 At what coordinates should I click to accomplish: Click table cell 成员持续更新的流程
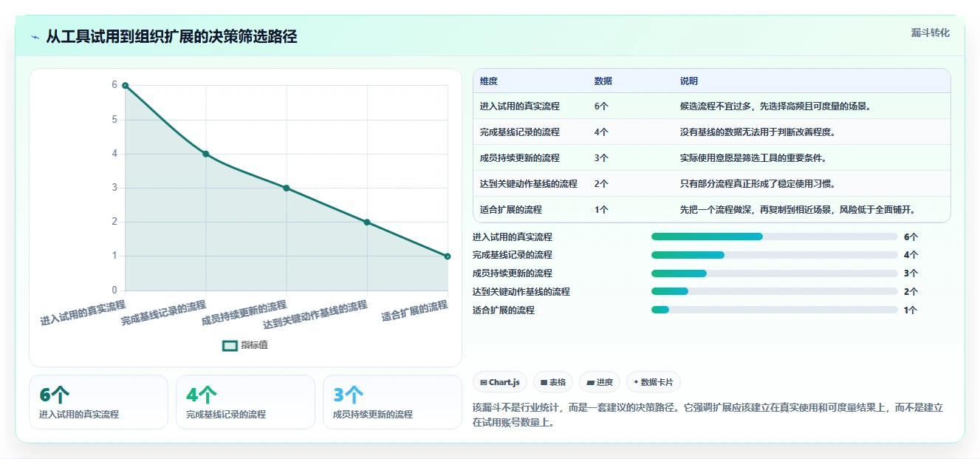520,158
